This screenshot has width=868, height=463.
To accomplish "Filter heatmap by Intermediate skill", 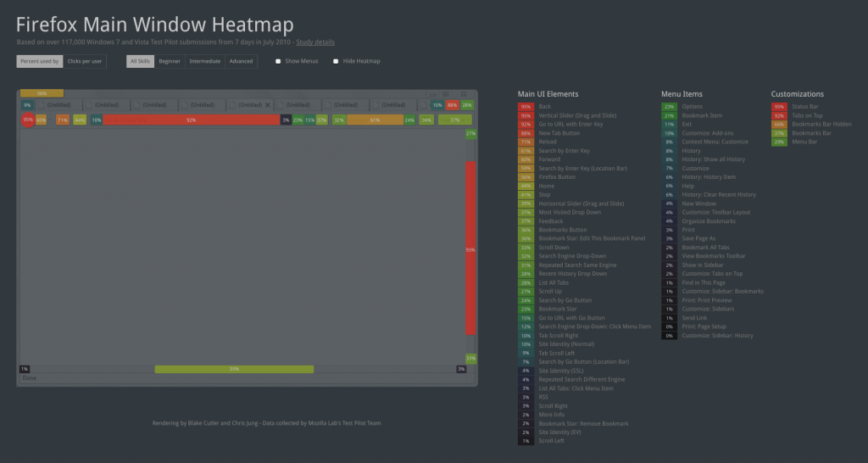I will (x=205, y=61).
